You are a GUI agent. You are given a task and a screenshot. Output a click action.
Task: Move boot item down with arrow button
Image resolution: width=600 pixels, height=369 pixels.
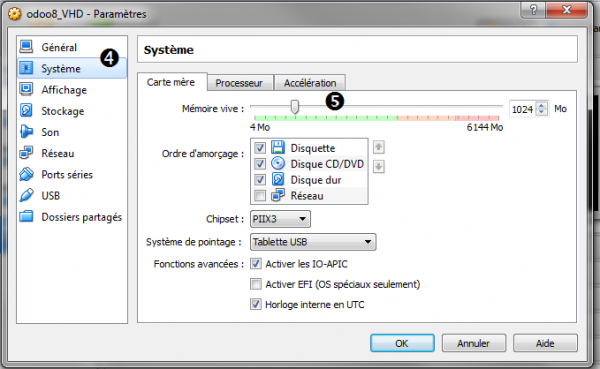click(378, 167)
